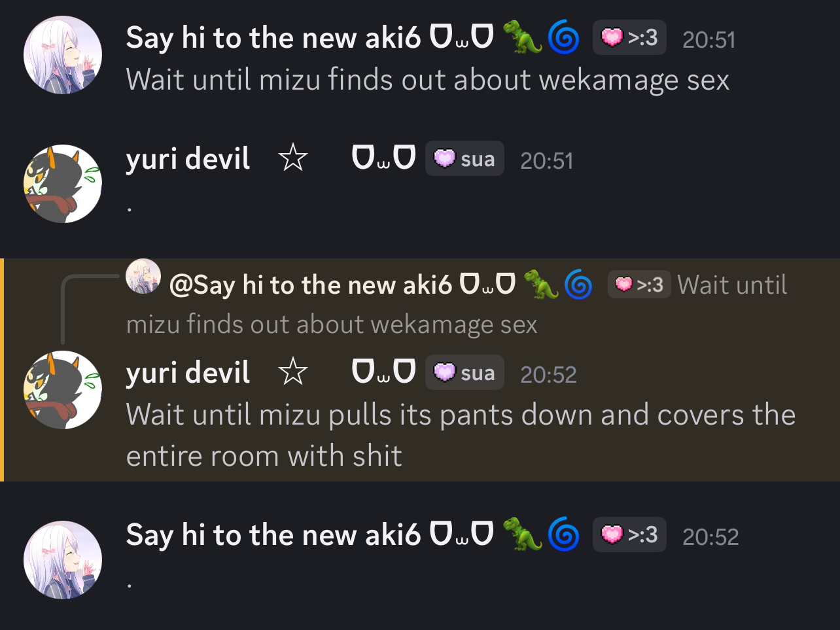Select the purple heart sua tag at 20:52
Viewport: 840px width, 630px height.
(464, 372)
